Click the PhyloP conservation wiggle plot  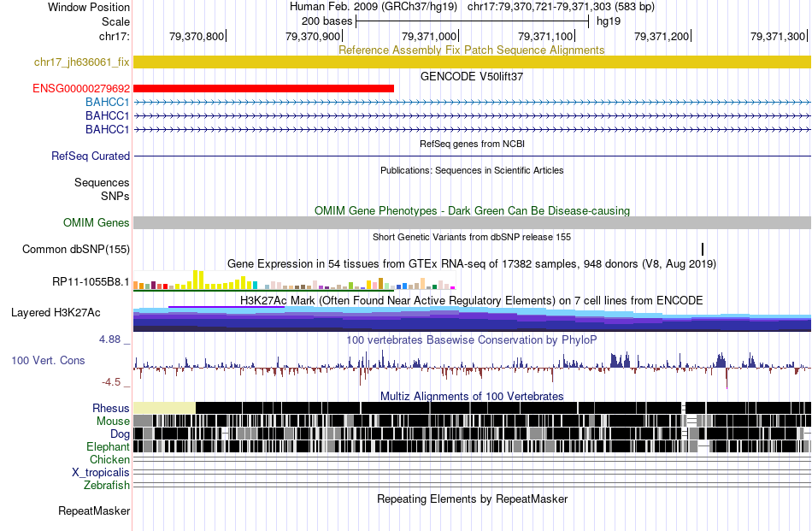(x=472, y=368)
